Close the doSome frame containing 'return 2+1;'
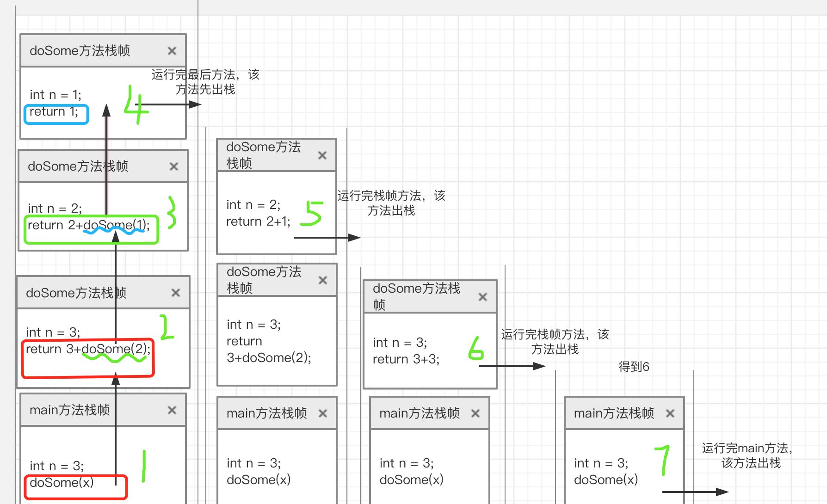 pos(322,155)
